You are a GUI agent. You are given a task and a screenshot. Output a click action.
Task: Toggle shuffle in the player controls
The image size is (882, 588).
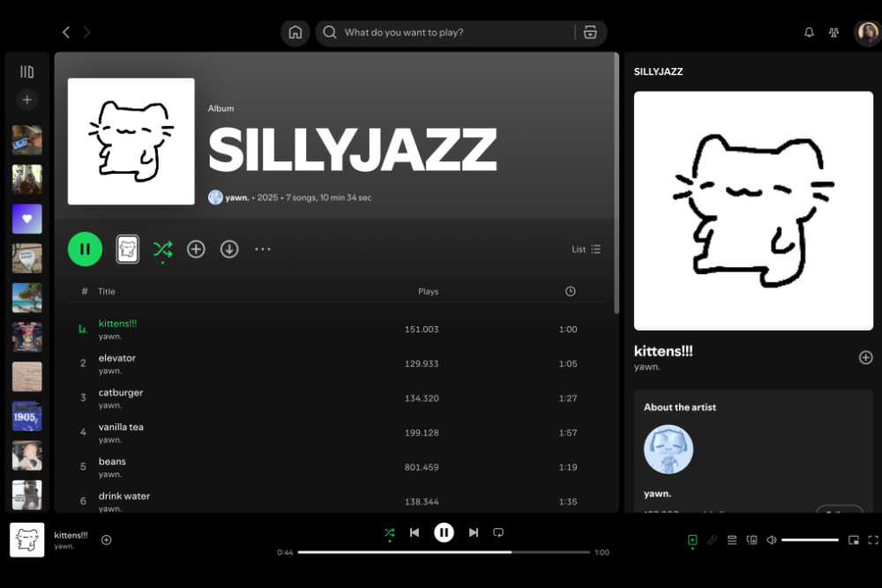pos(389,532)
